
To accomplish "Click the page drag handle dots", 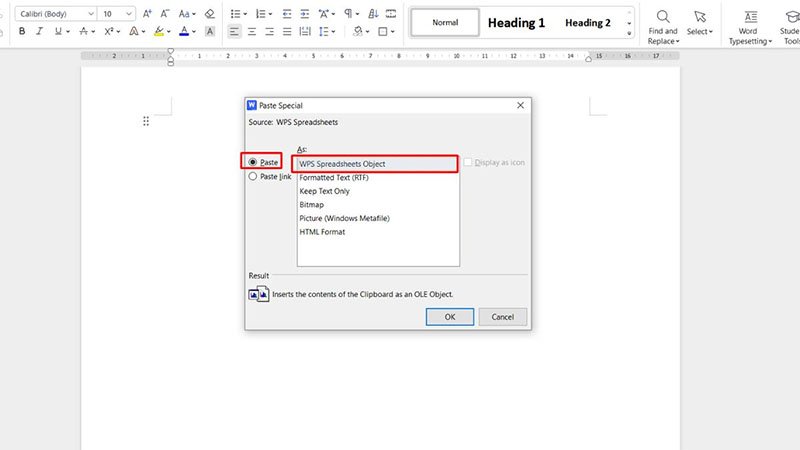I will 146,121.
